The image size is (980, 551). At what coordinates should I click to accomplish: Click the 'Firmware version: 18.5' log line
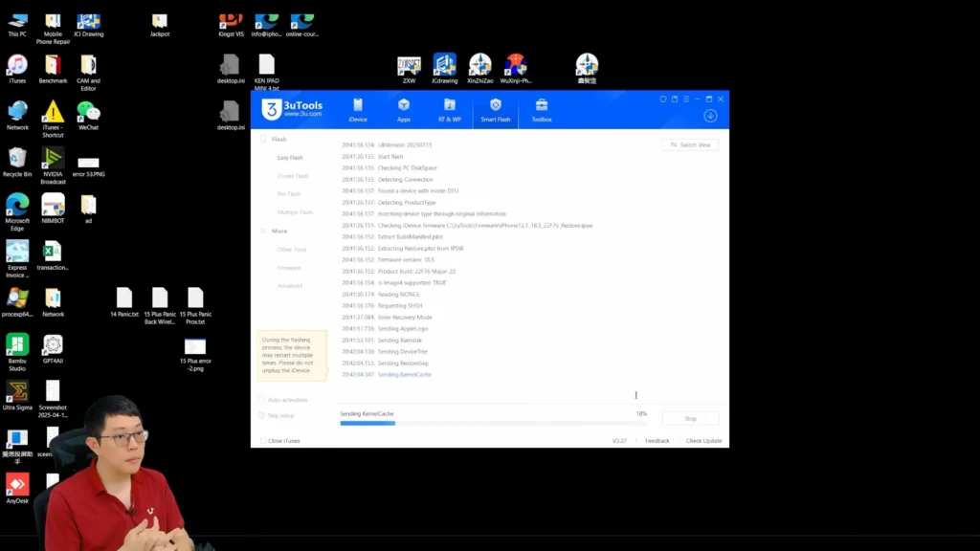[388, 260]
